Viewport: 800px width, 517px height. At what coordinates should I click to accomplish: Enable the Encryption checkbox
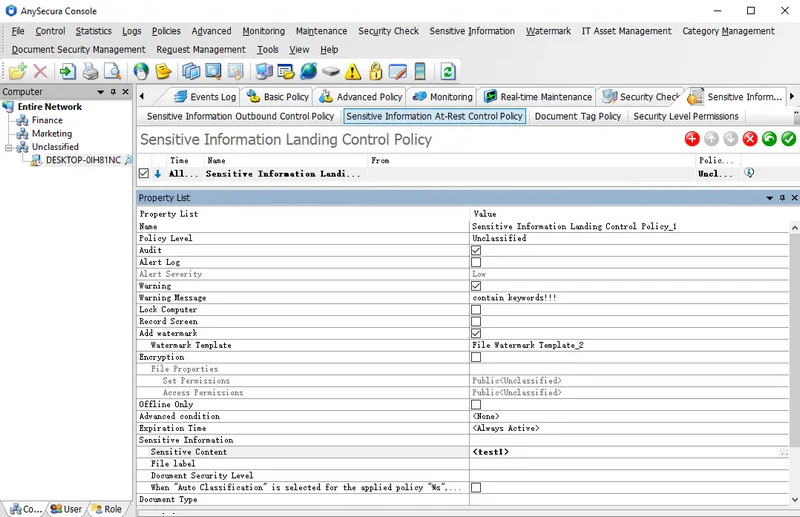click(476, 357)
